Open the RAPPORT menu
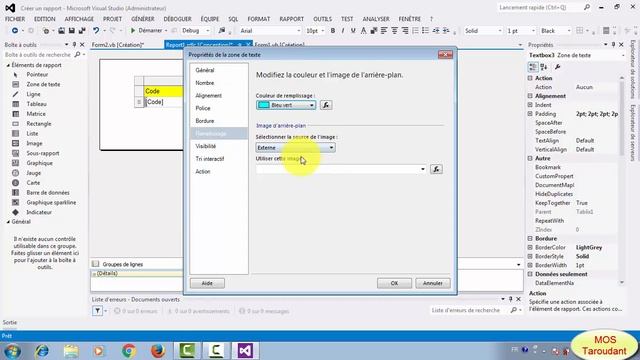 (x=291, y=19)
